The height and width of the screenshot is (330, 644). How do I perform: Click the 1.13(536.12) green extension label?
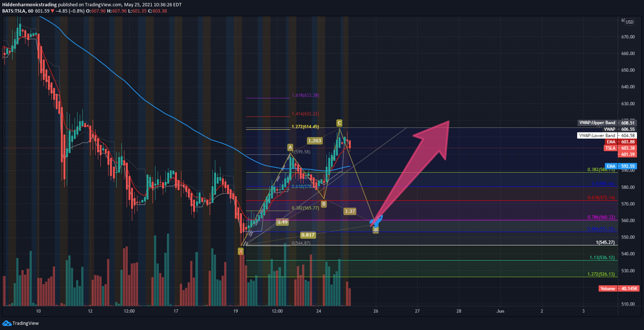pyautogui.click(x=602, y=258)
